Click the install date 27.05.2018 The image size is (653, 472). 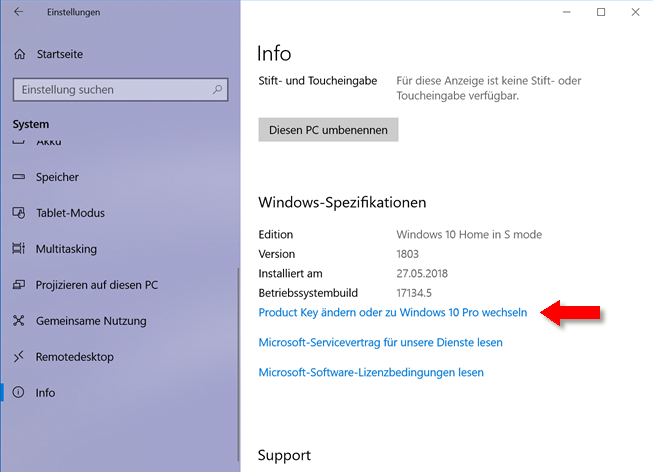(x=422, y=274)
